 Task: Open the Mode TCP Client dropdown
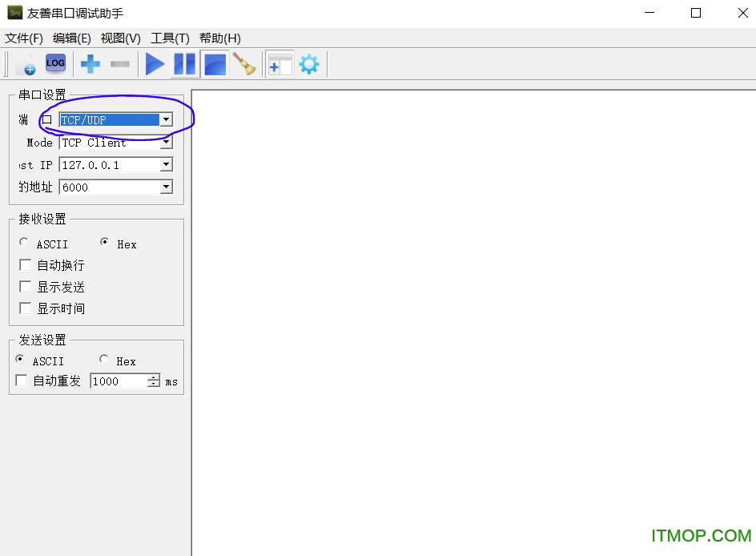click(166, 143)
